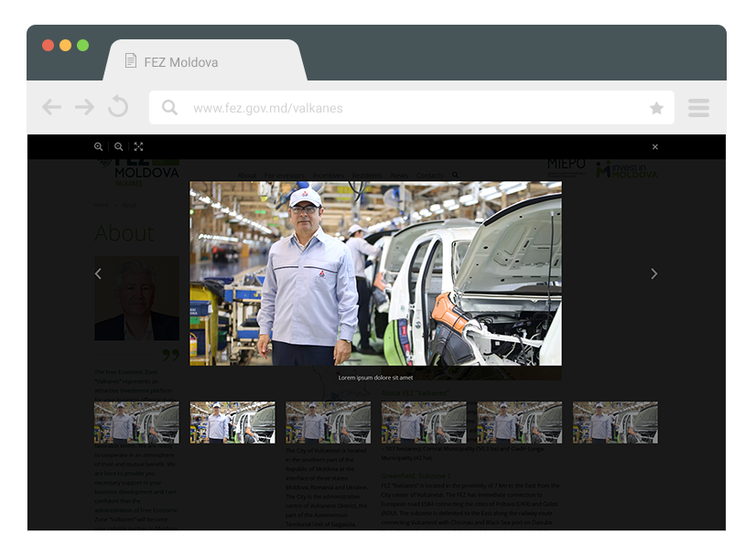The width and height of the screenshot is (756, 557).
Task: Open the Contacts menu item
Action: coord(430,176)
